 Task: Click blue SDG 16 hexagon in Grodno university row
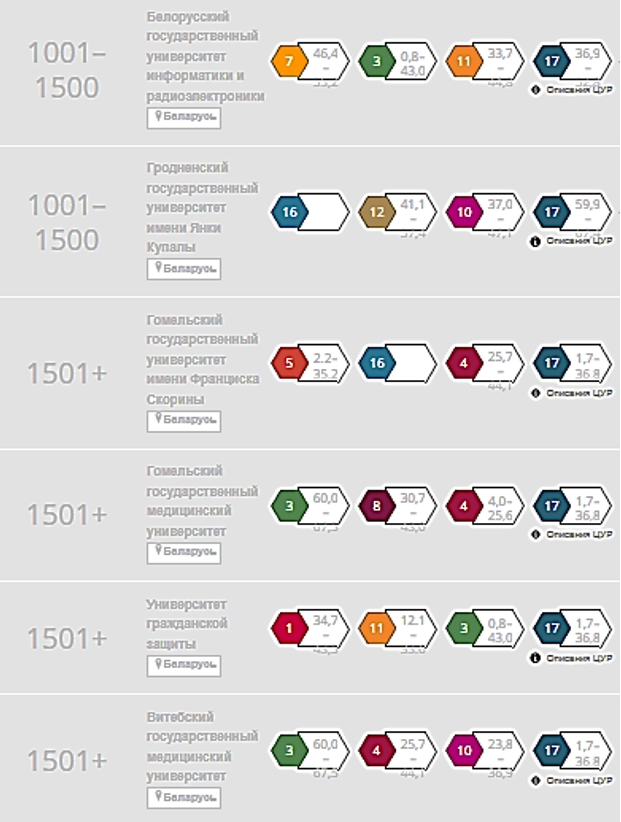point(289,212)
